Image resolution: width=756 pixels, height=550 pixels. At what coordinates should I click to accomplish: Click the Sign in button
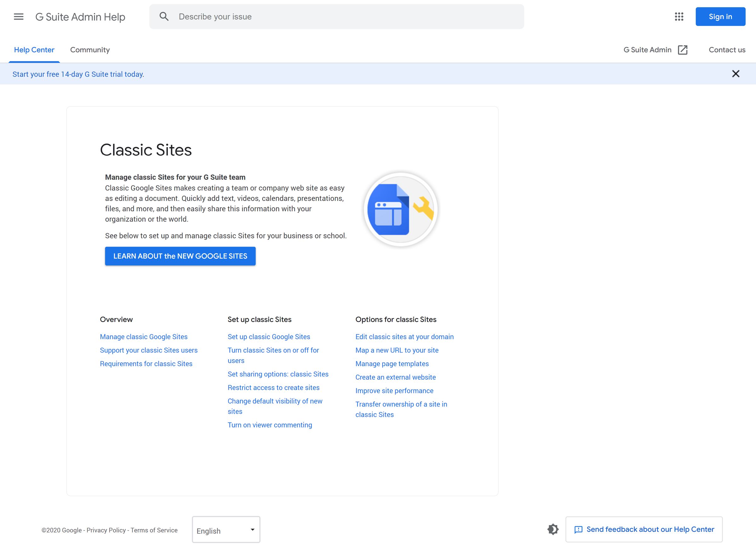coord(720,16)
